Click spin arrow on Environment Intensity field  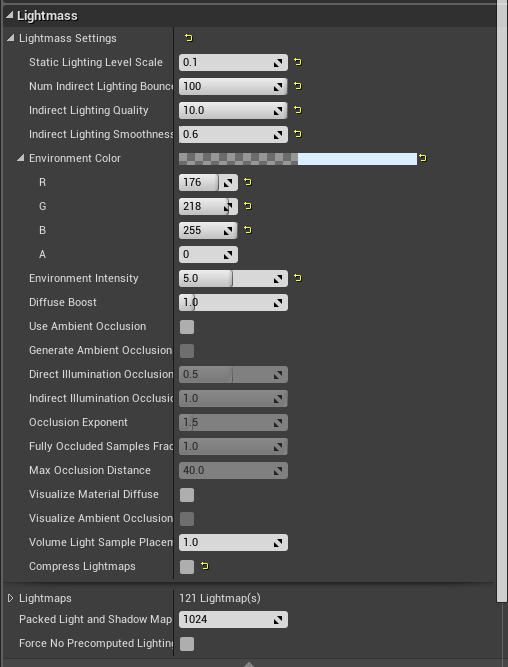pos(278,279)
